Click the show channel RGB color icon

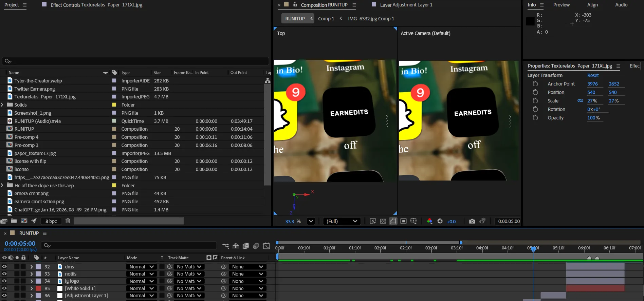[429, 221]
